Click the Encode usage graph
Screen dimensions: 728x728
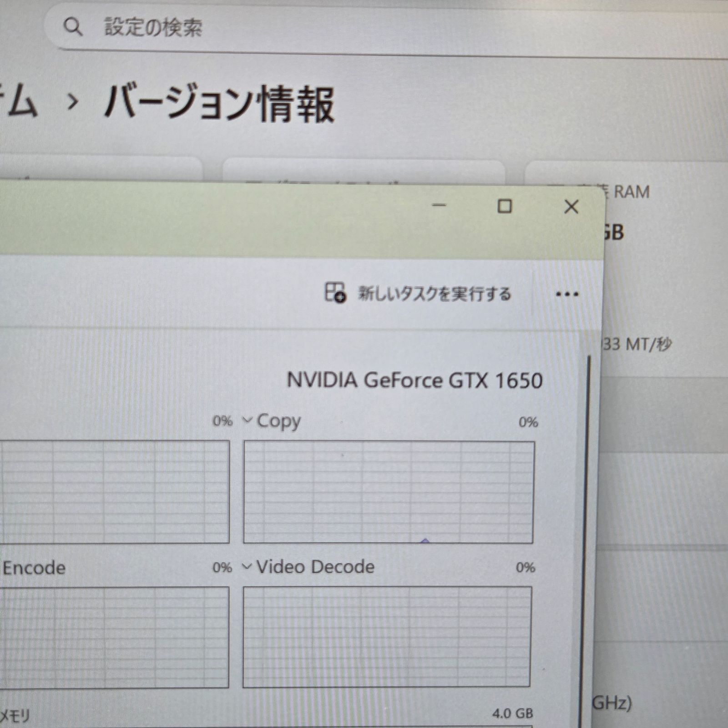[114, 637]
